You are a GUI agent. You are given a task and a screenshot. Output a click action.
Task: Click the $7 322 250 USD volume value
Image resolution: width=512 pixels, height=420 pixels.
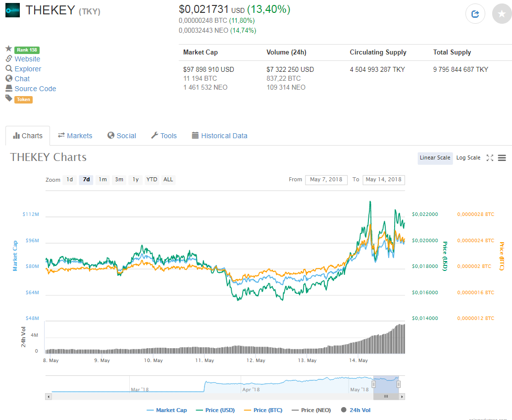click(290, 69)
